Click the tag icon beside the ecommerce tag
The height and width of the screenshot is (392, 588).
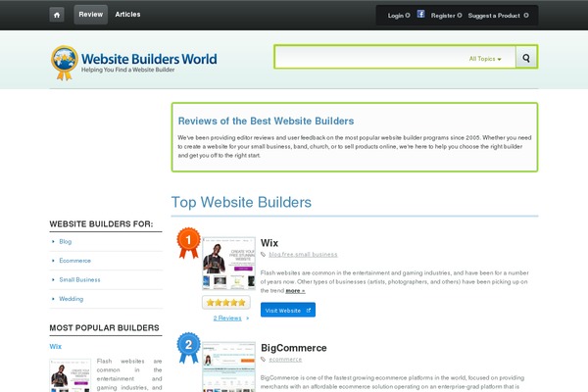(264, 360)
